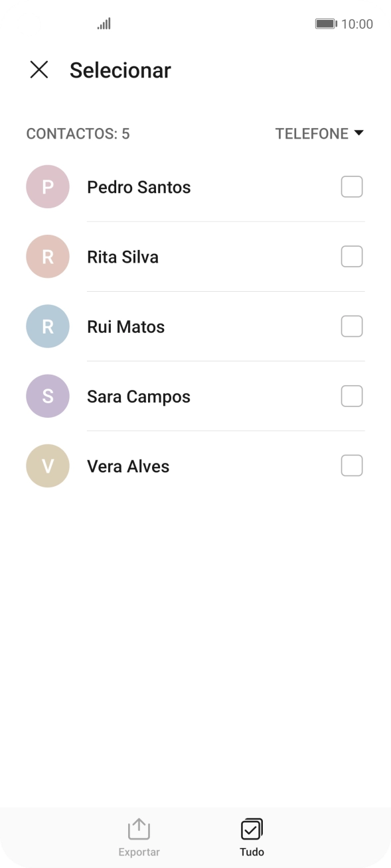Tap the Exportar share icon
This screenshot has width=391, height=868.
click(138, 828)
